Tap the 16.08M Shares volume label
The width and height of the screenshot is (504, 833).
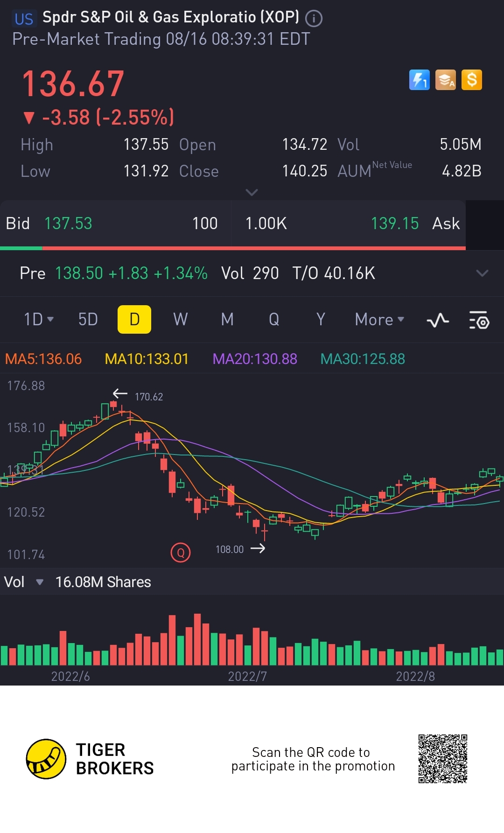click(x=103, y=582)
